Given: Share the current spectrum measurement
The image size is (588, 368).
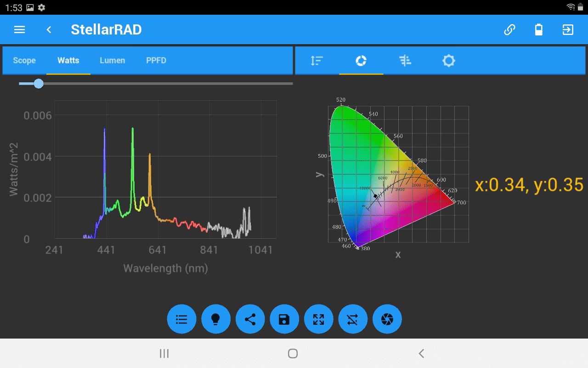Looking at the screenshot, I should [250, 319].
